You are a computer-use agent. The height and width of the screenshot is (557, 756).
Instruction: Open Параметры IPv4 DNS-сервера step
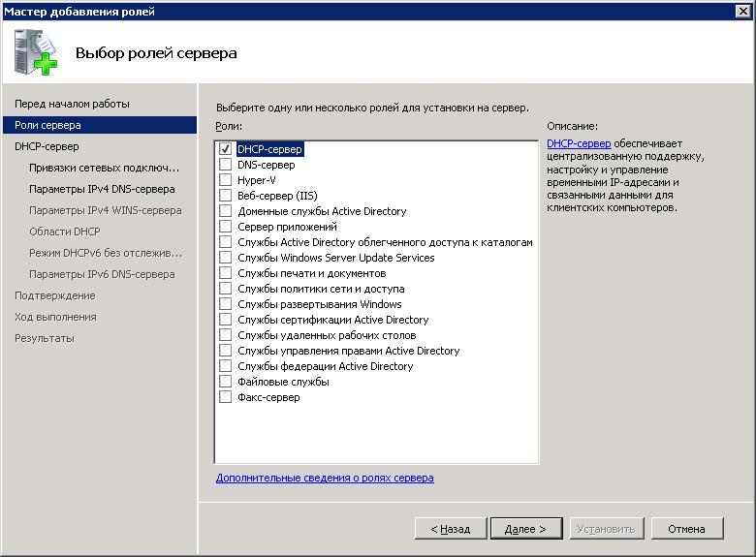click(102, 189)
